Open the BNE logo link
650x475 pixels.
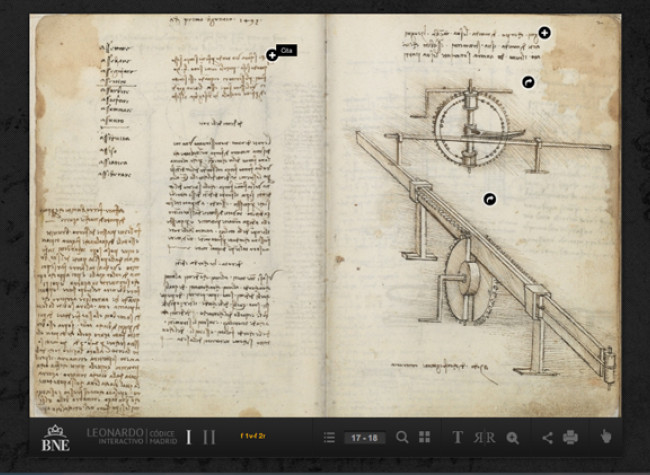[56, 438]
